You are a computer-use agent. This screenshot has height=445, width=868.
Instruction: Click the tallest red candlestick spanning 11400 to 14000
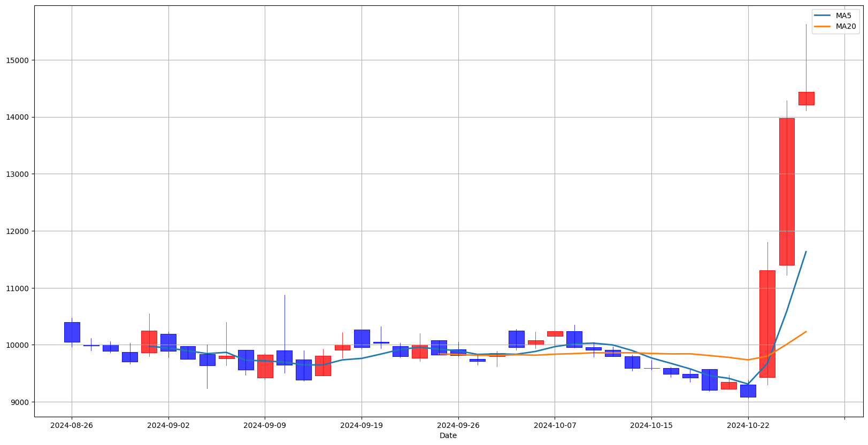[x=787, y=192]
